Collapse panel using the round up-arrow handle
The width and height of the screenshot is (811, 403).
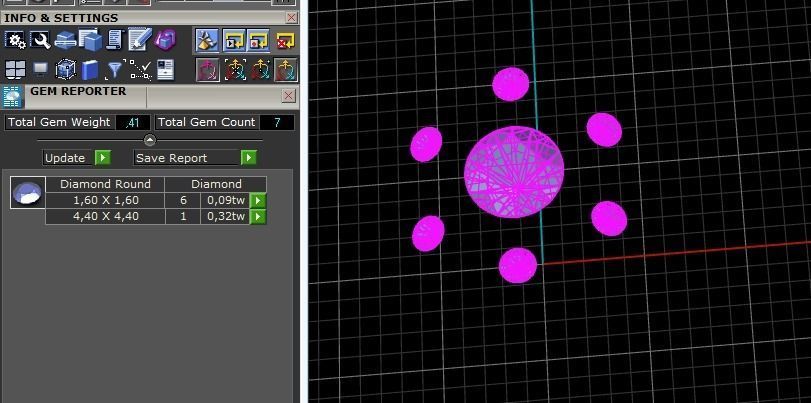pos(150,140)
